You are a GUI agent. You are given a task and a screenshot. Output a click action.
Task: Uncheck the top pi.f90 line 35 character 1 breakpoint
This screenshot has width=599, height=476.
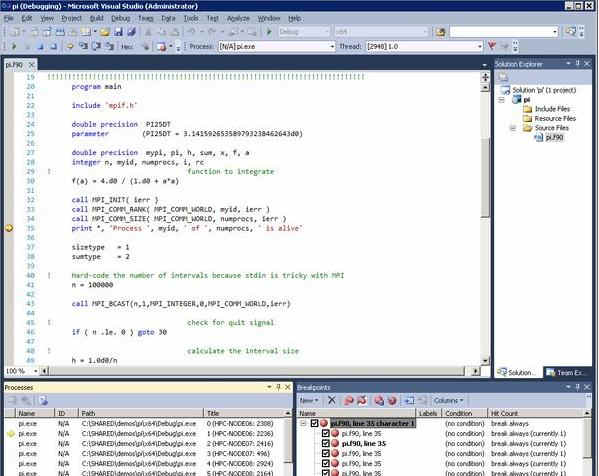[x=314, y=423]
